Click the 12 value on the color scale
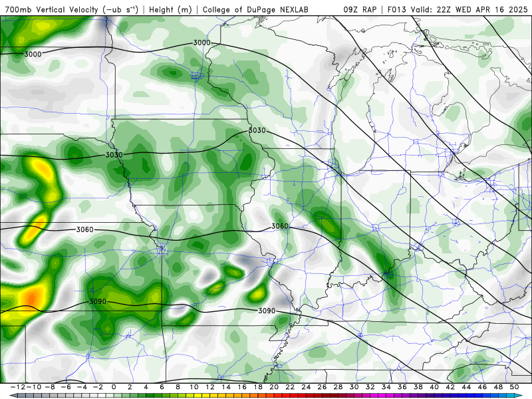 (210, 387)
